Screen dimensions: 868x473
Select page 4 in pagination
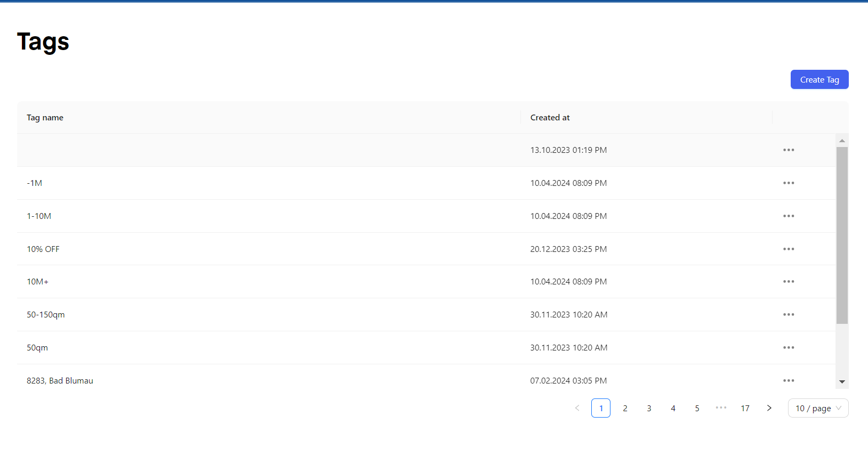point(673,408)
